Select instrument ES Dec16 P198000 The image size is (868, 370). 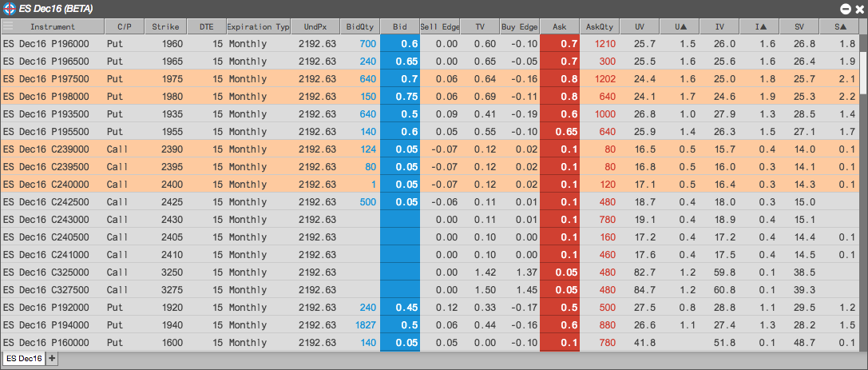click(46, 97)
